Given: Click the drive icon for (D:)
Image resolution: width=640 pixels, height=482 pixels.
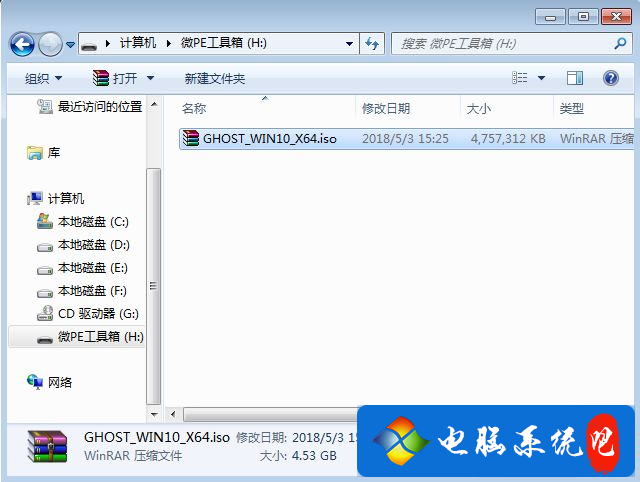Looking at the screenshot, I should coord(44,247).
